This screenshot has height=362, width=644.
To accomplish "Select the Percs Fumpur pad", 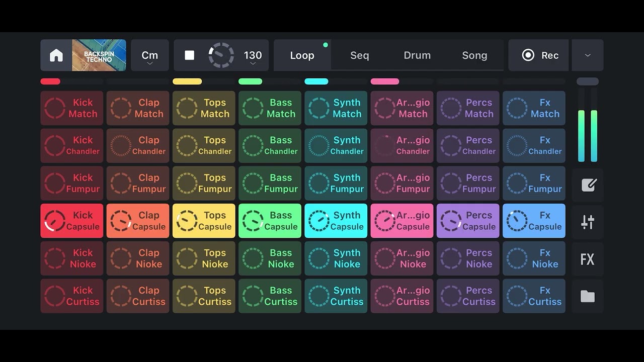I will click(x=468, y=184).
